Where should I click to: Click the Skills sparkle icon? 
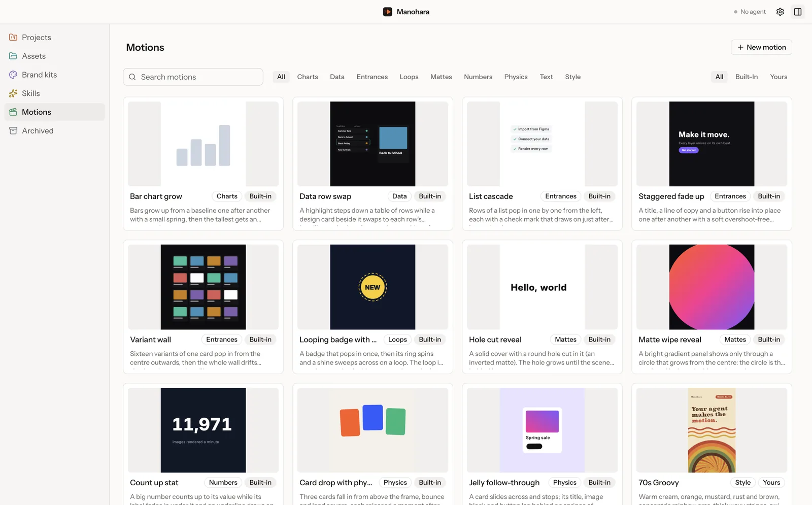coord(13,93)
